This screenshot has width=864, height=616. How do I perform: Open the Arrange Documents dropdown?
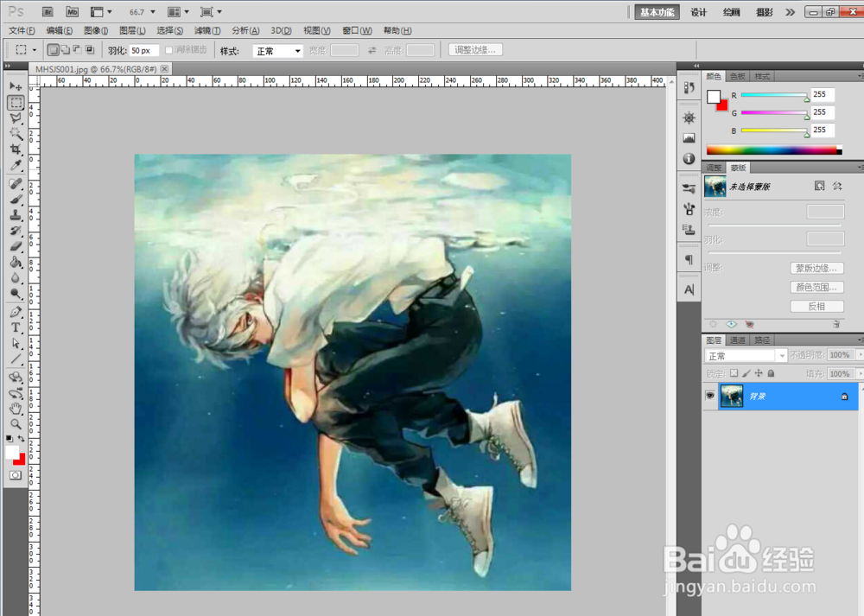[178, 11]
